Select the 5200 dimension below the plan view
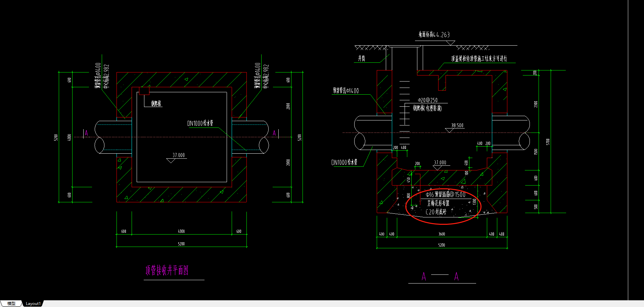 pos(181,244)
